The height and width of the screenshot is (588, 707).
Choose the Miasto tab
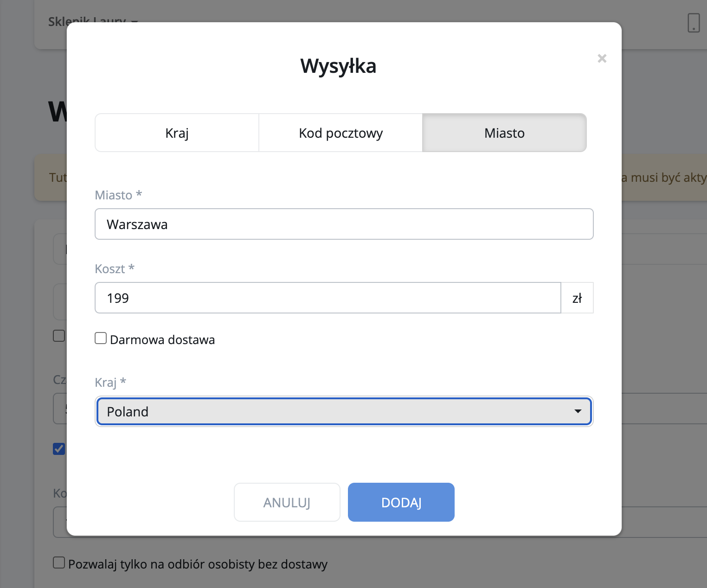(504, 133)
